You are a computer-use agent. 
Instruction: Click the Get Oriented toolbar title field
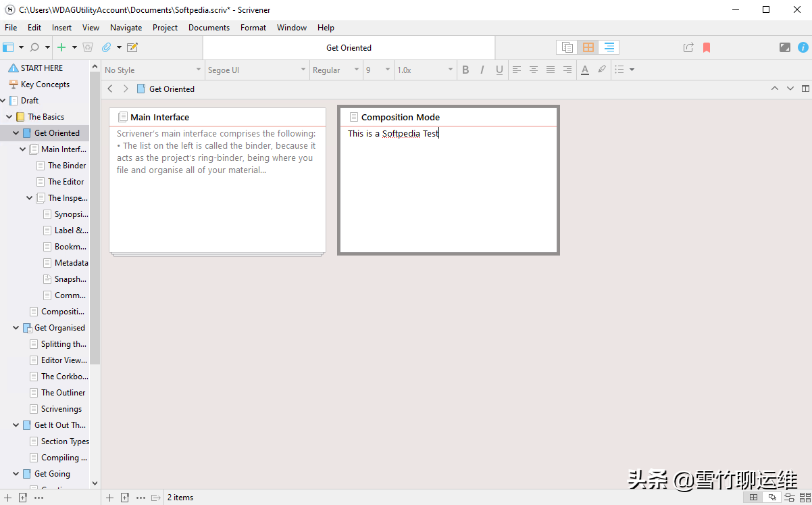click(349, 47)
